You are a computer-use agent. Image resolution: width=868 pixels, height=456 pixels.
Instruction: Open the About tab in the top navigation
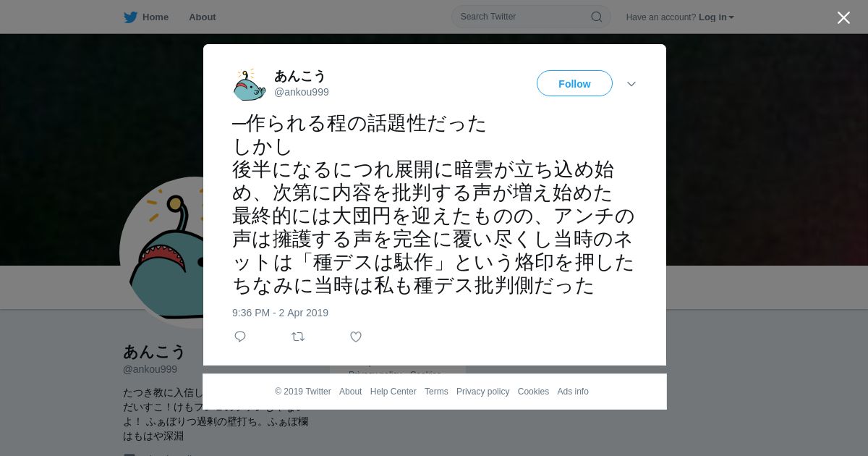coord(202,17)
